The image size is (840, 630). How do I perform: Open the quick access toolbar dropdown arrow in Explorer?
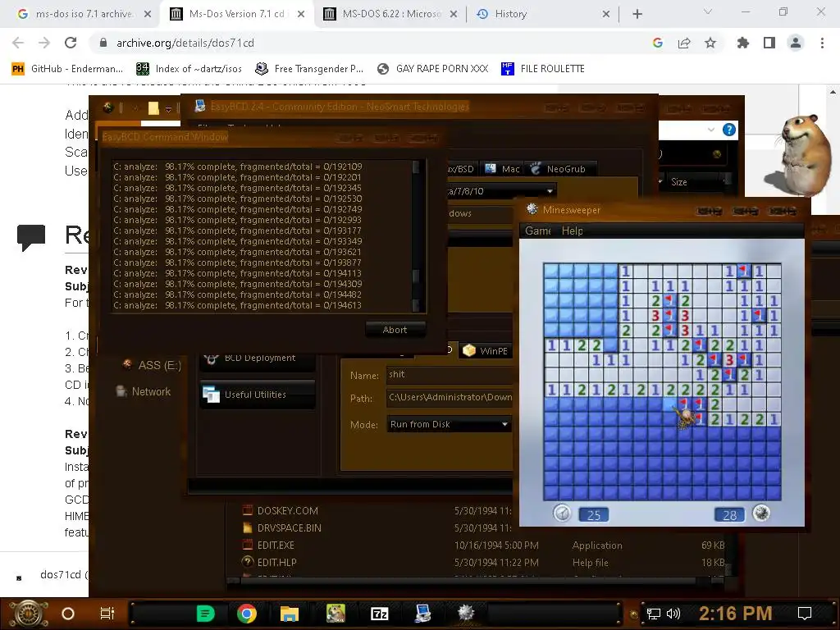[x=168, y=109]
